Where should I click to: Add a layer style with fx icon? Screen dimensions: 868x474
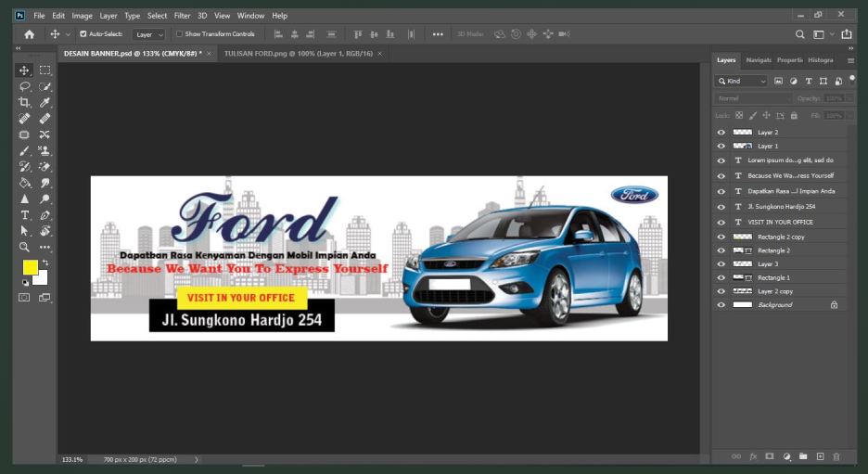[x=753, y=456]
